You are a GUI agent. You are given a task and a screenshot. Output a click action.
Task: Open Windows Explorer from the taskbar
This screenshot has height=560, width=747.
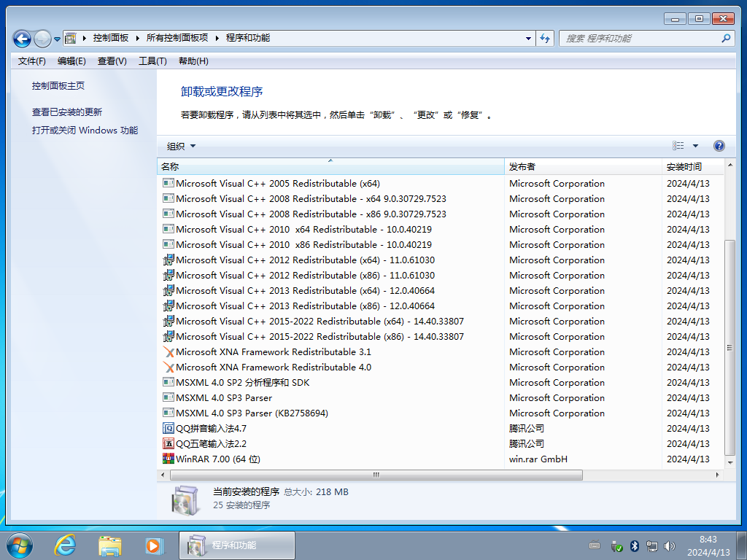click(x=109, y=545)
